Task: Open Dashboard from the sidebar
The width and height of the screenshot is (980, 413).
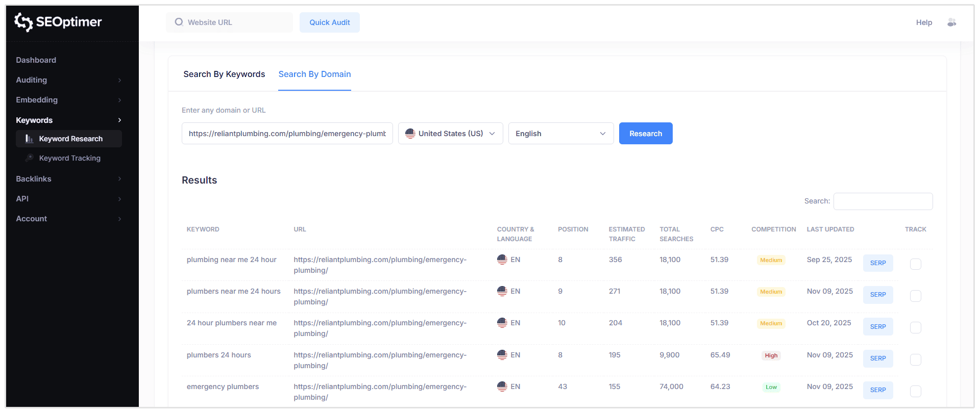Action: point(36,60)
